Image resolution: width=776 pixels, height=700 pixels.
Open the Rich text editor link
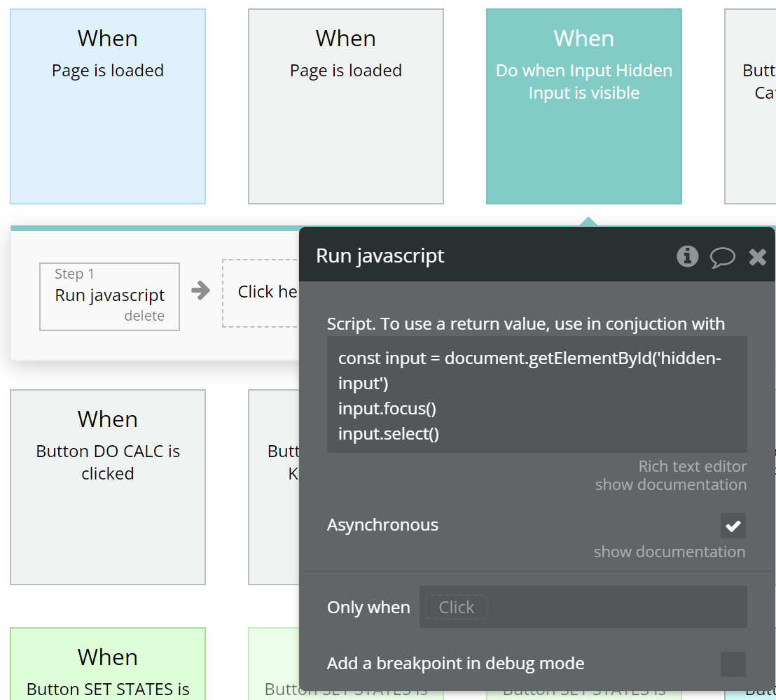point(692,466)
